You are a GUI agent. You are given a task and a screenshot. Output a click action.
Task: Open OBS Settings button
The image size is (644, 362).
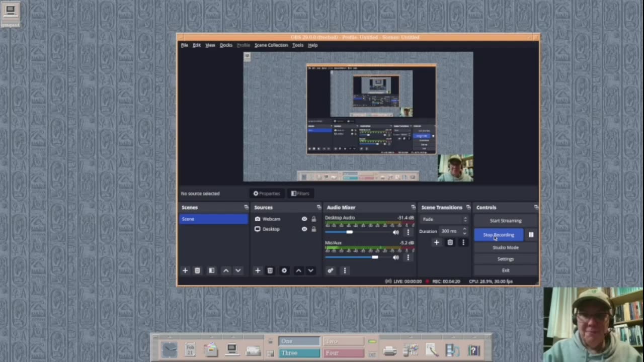point(506,259)
